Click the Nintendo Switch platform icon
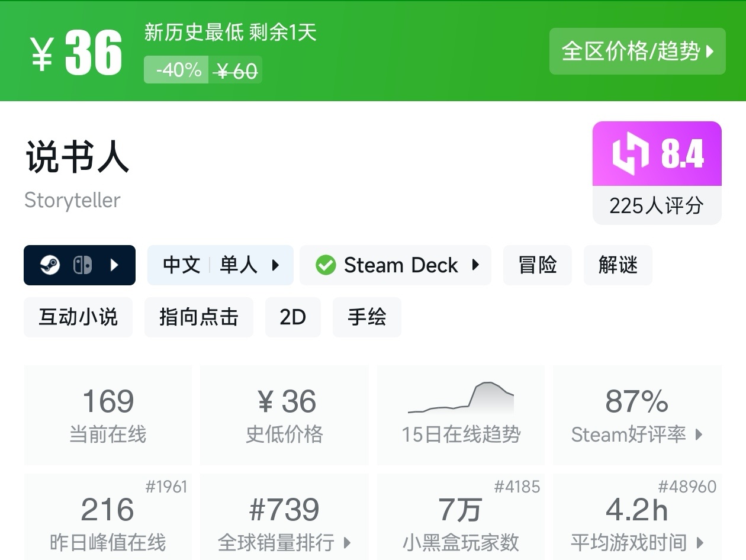 tap(82, 265)
